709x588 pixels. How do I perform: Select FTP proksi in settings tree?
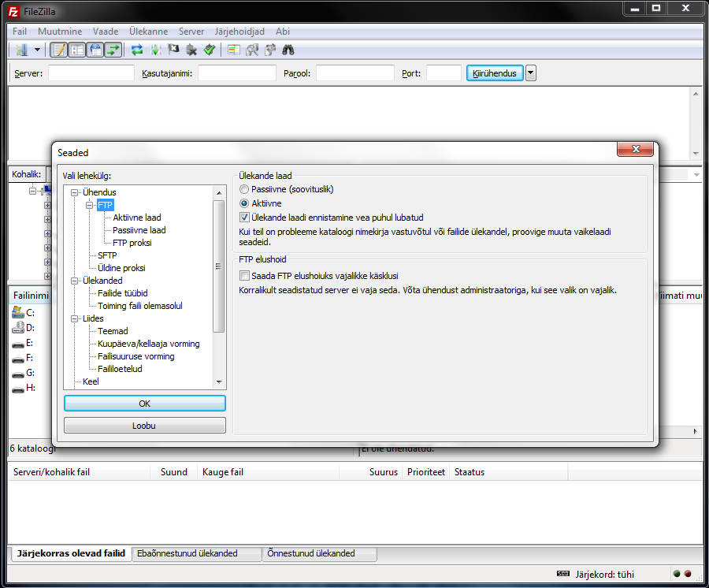[132, 243]
